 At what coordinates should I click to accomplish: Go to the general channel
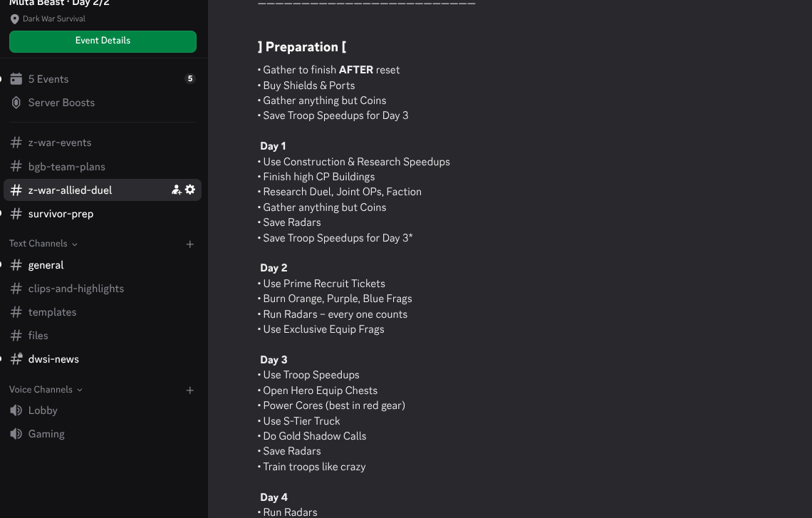coord(103,265)
